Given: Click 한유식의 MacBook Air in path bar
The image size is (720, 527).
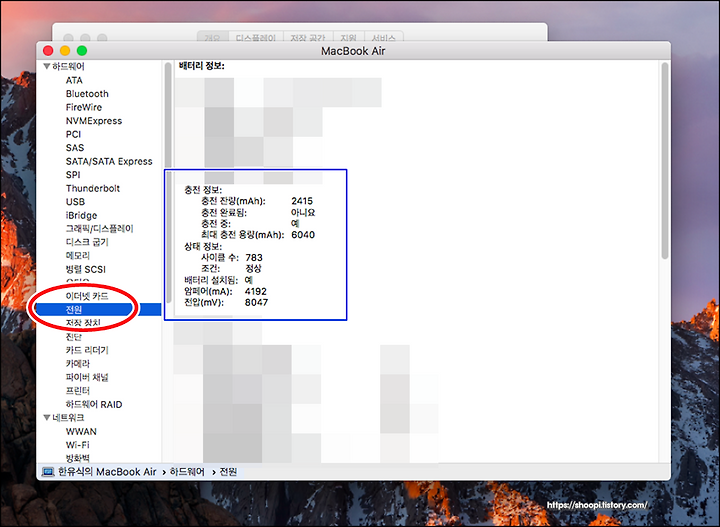Looking at the screenshot, I should [107, 472].
